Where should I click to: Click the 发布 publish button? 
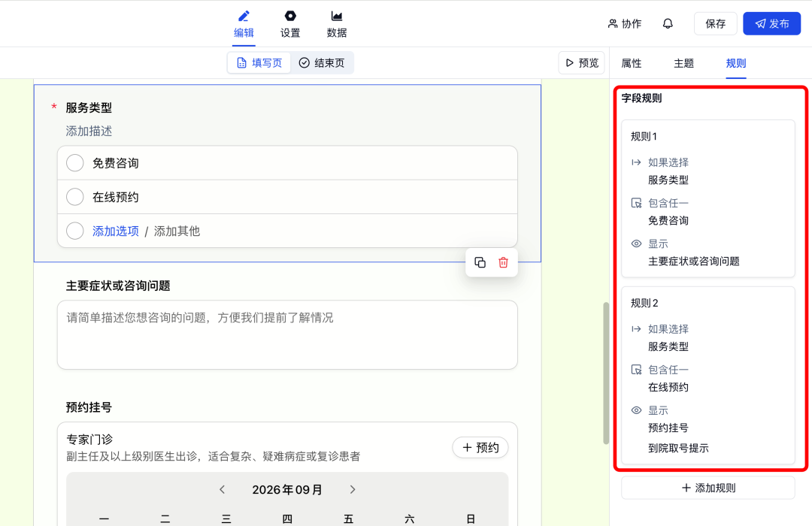tap(771, 24)
